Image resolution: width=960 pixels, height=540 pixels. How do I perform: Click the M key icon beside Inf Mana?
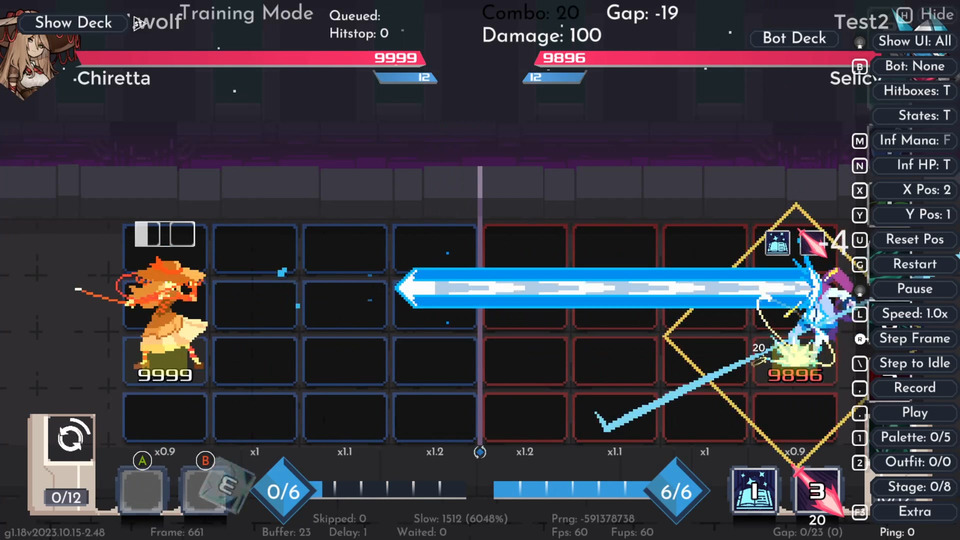tap(860, 141)
